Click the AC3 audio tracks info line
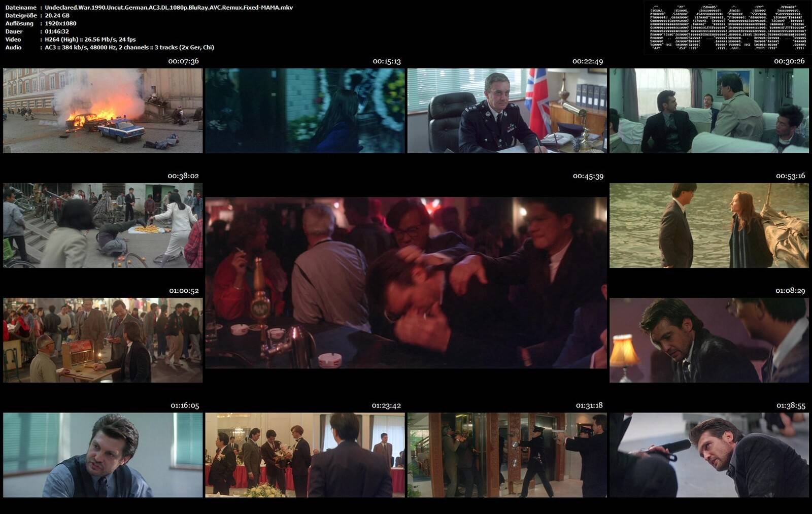The height and width of the screenshot is (514, 812). pyautogui.click(x=129, y=48)
